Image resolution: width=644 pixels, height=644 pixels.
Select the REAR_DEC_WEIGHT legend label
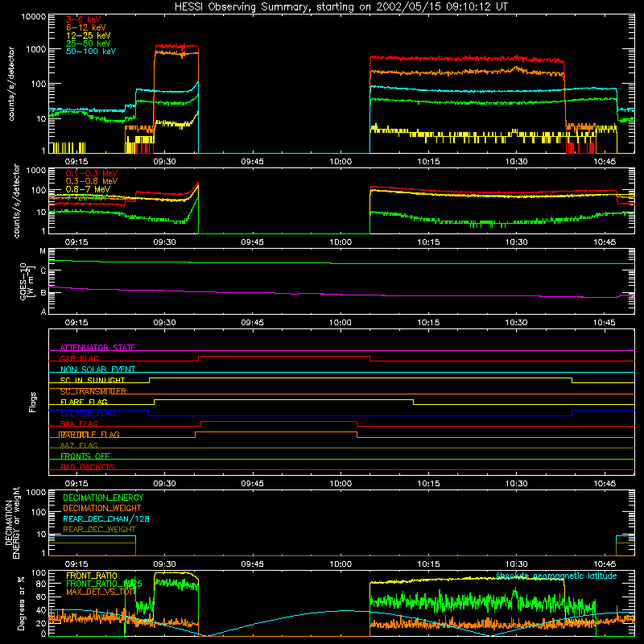[x=99, y=530]
